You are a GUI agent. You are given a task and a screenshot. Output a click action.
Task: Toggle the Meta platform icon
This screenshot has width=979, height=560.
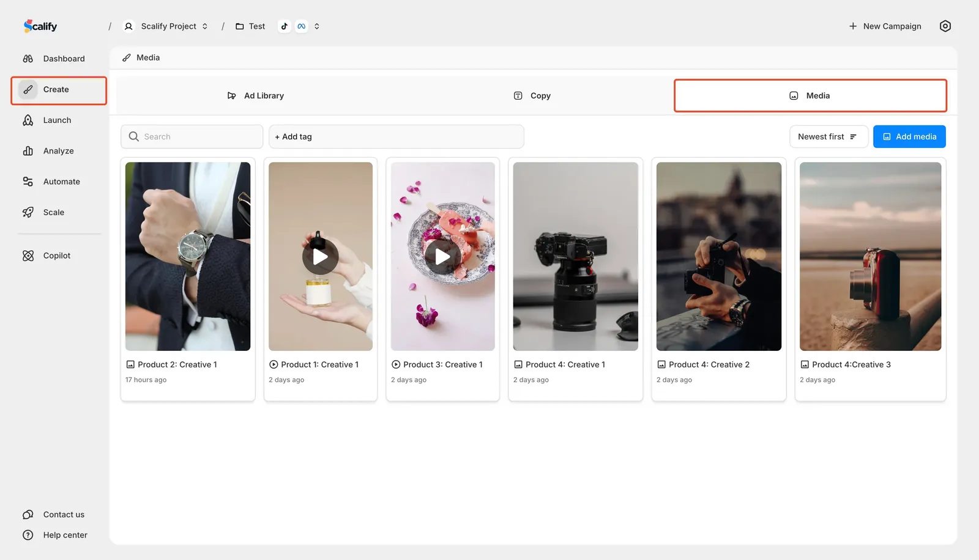coord(301,26)
